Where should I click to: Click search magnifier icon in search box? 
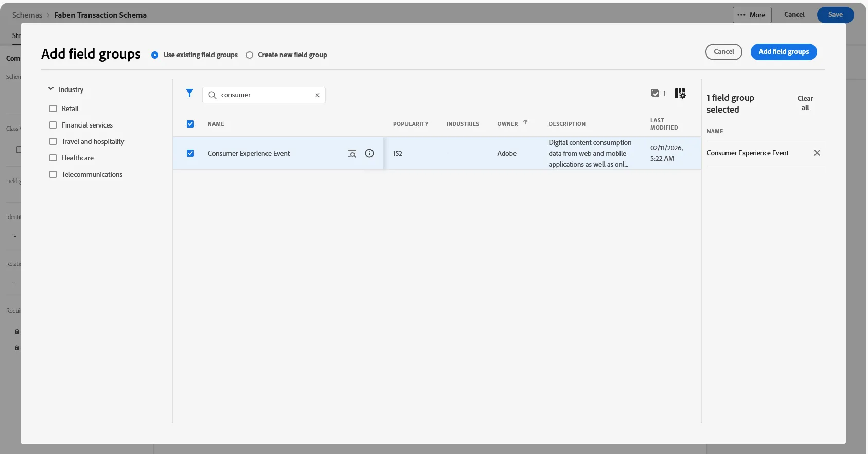[x=212, y=95]
